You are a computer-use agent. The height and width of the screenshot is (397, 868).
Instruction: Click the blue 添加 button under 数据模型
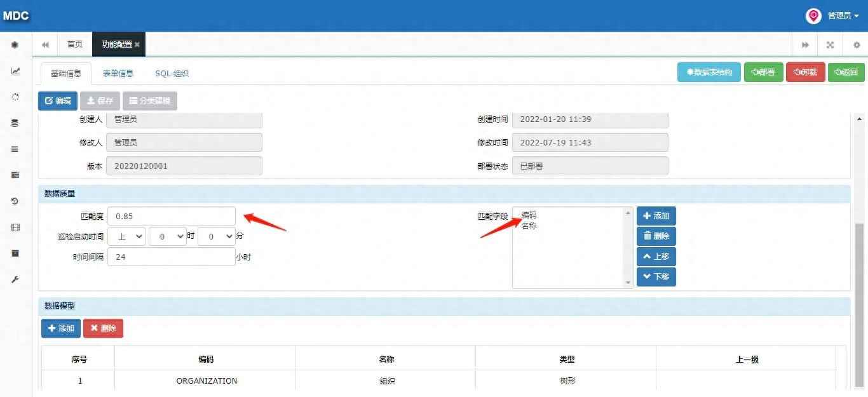point(61,328)
